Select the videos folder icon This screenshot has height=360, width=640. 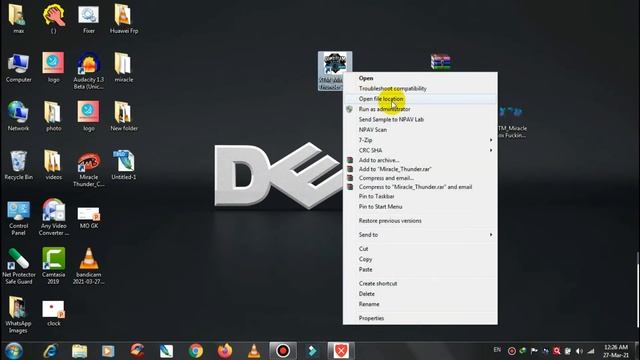[53, 165]
